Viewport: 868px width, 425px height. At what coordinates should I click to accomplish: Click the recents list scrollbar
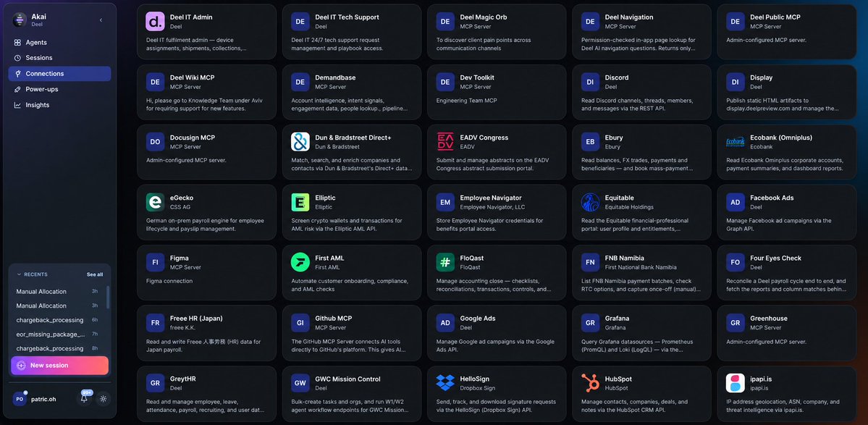(108, 297)
